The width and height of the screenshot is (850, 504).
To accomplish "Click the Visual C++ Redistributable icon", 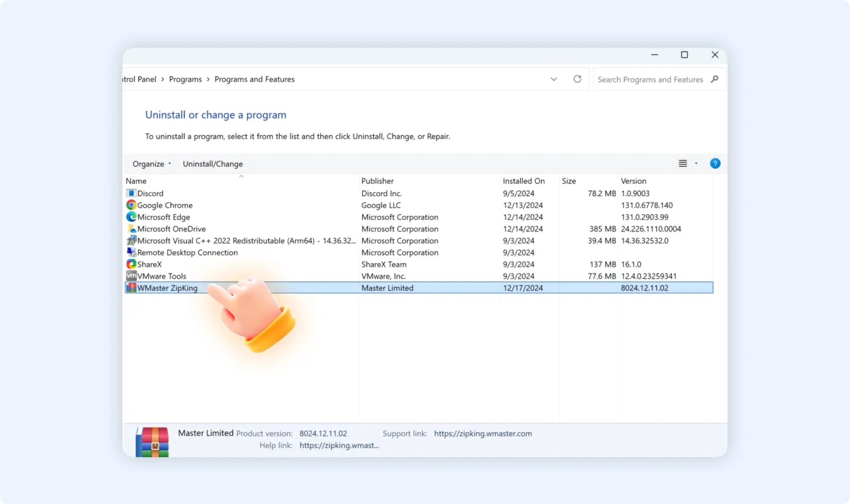I will [x=131, y=240].
